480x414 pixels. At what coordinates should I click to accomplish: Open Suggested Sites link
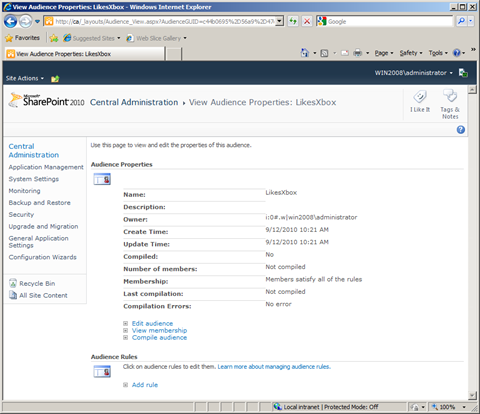pos(92,38)
